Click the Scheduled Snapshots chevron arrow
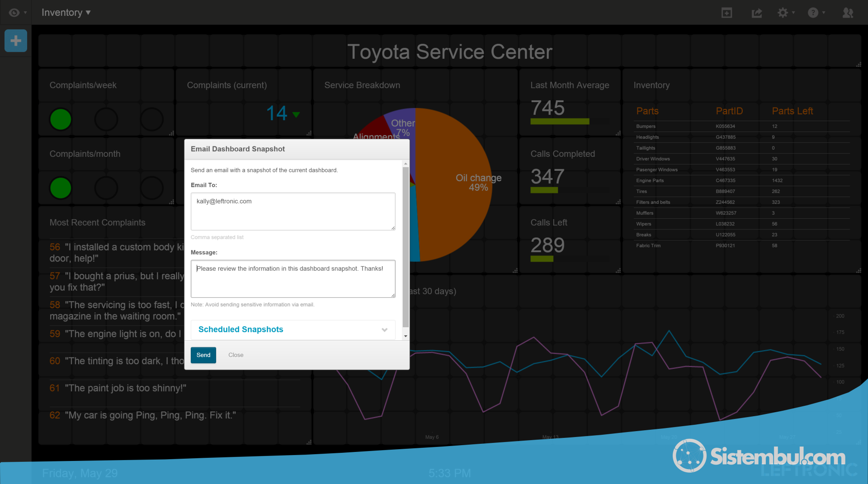 (385, 330)
